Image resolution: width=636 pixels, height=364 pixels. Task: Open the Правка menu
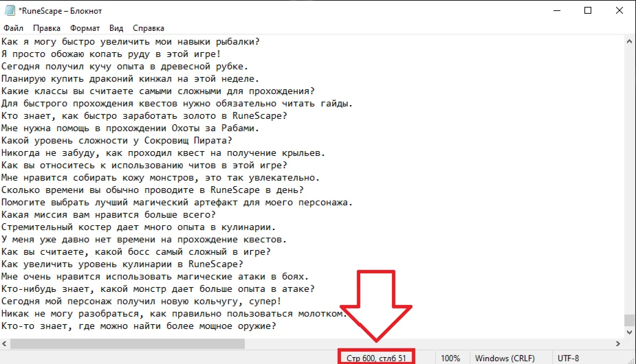click(x=47, y=28)
